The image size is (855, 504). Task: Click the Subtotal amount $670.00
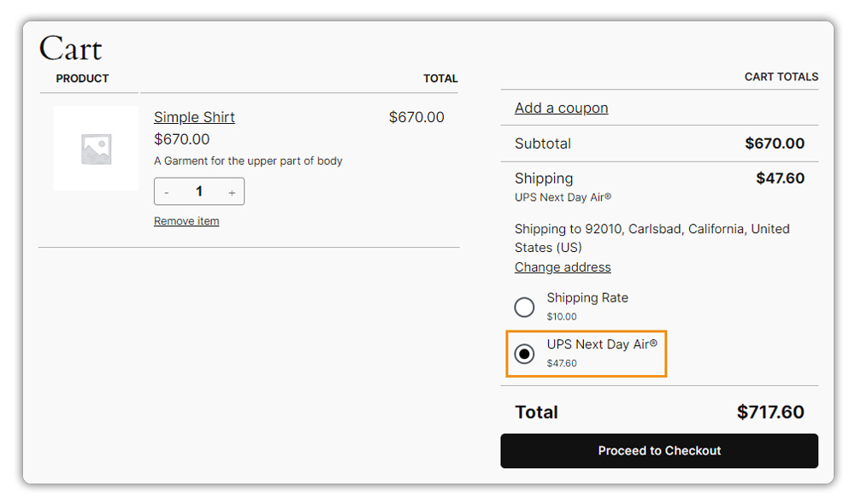[775, 144]
